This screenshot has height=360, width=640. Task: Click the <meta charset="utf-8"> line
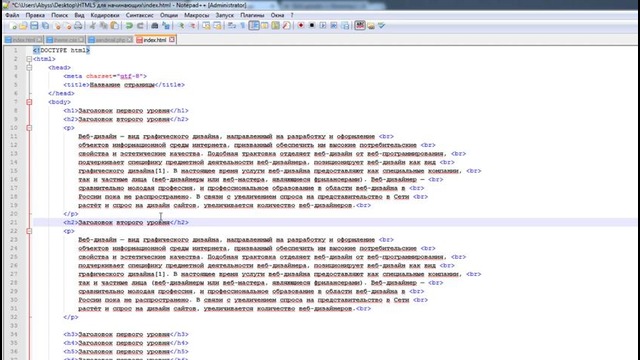105,76
